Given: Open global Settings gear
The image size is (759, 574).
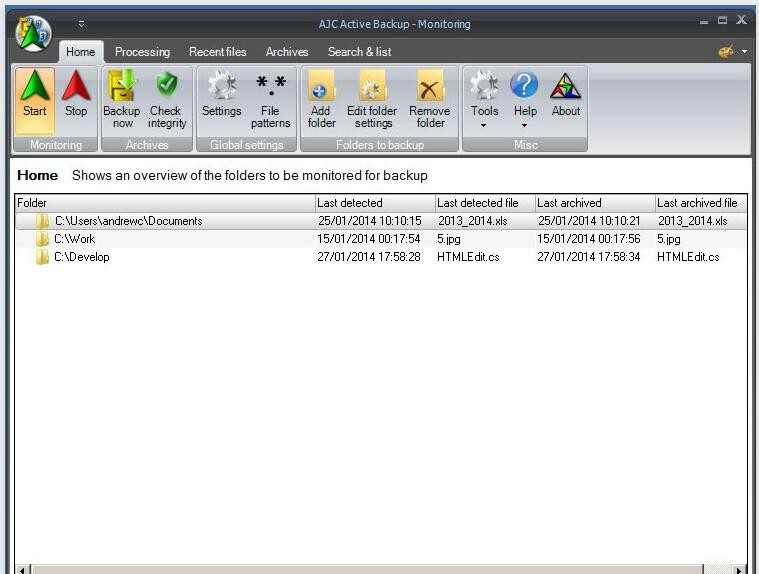Looking at the screenshot, I should [222, 101].
